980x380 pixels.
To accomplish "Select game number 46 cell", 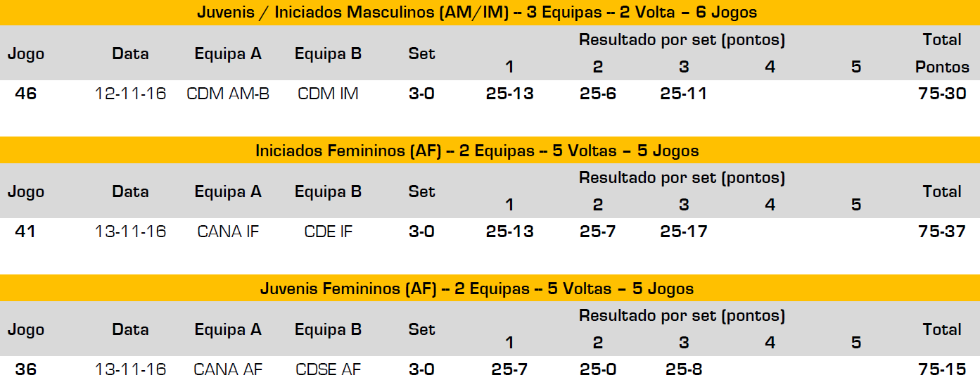I will click(x=26, y=94).
